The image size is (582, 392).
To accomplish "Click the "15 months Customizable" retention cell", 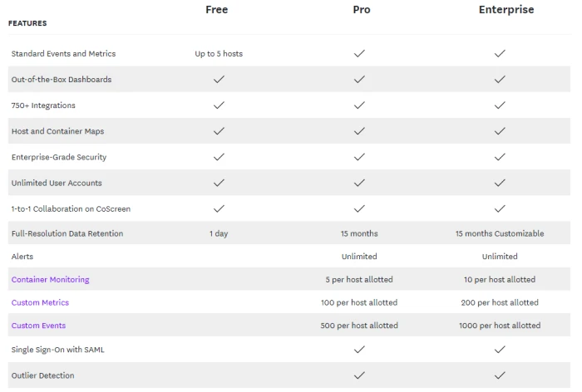I will click(x=500, y=234).
